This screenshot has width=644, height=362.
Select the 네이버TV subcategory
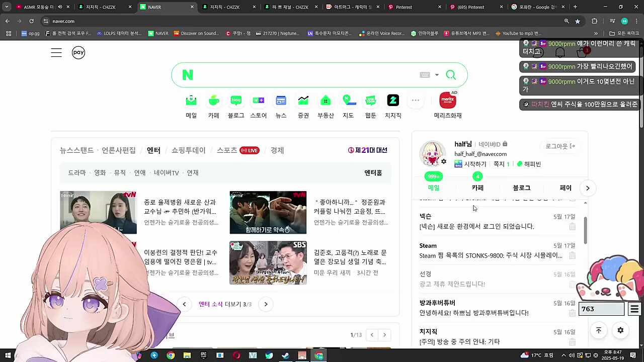pyautogui.click(x=167, y=172)
